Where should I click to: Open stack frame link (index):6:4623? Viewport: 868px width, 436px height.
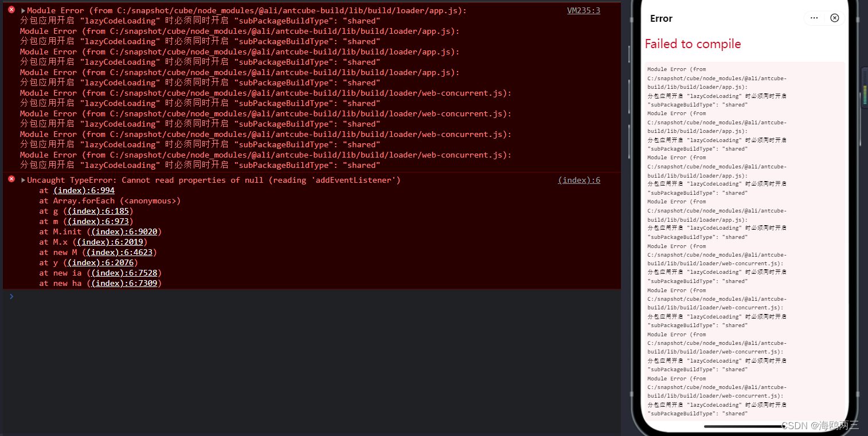pos(119,252)
